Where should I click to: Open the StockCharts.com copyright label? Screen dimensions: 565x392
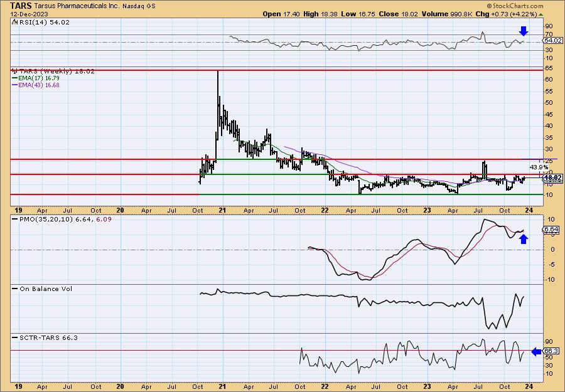515,6
